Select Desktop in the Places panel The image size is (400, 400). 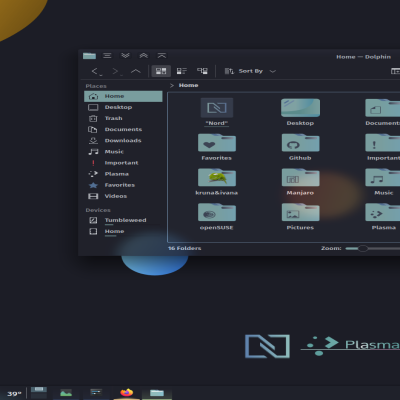coord(123,107)
